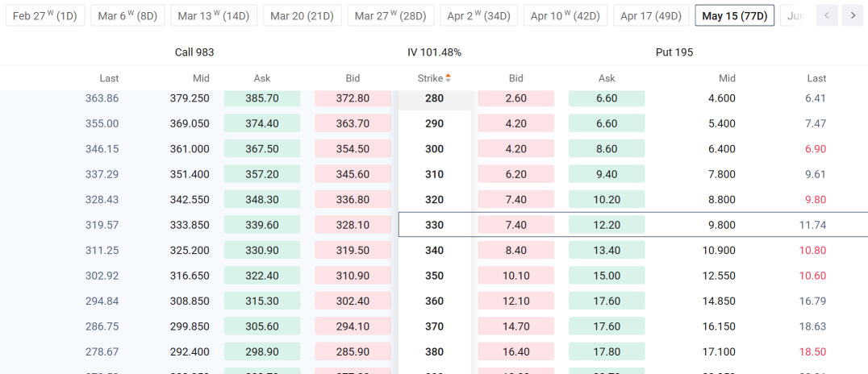Click call ask 298.90 at strike 380

coord(262,352)
